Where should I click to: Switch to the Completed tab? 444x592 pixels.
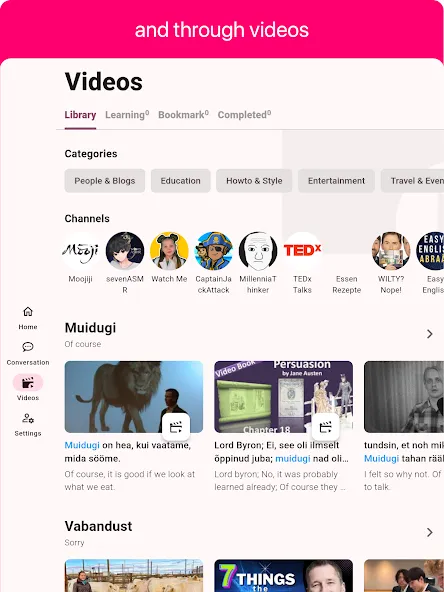pyautogui.click(x=244, y=115)
